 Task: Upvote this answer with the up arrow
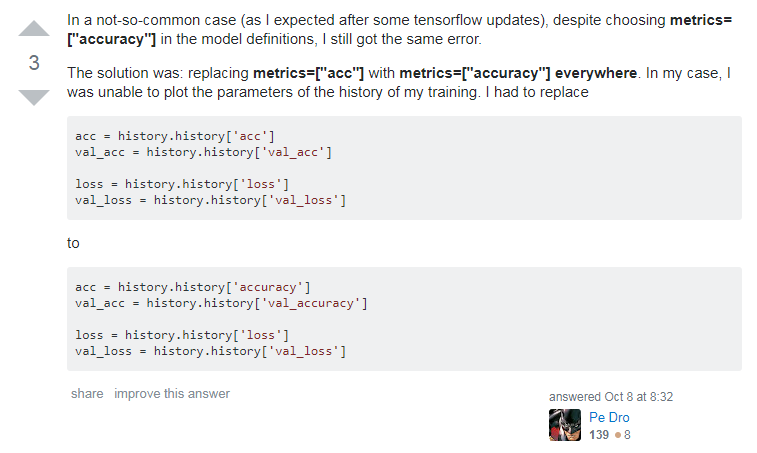point(34,28)
